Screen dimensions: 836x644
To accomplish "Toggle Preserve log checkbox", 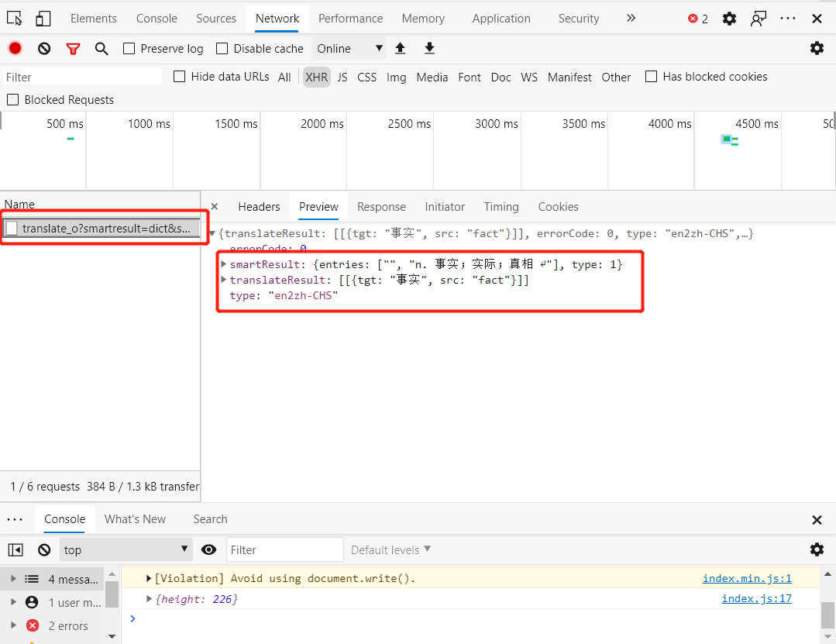I will [x=129, y=49].
